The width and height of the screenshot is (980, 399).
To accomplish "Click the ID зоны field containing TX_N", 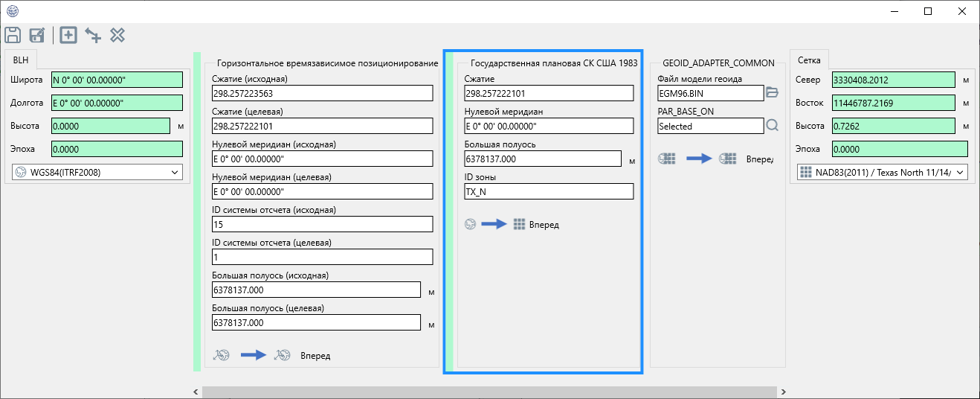I will [549, 191].
